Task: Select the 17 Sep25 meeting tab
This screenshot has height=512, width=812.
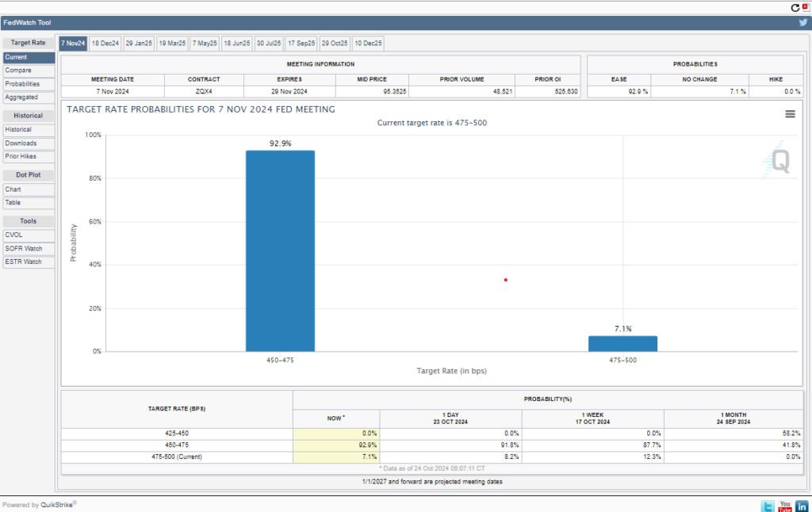Action: [x=301, y=43]
